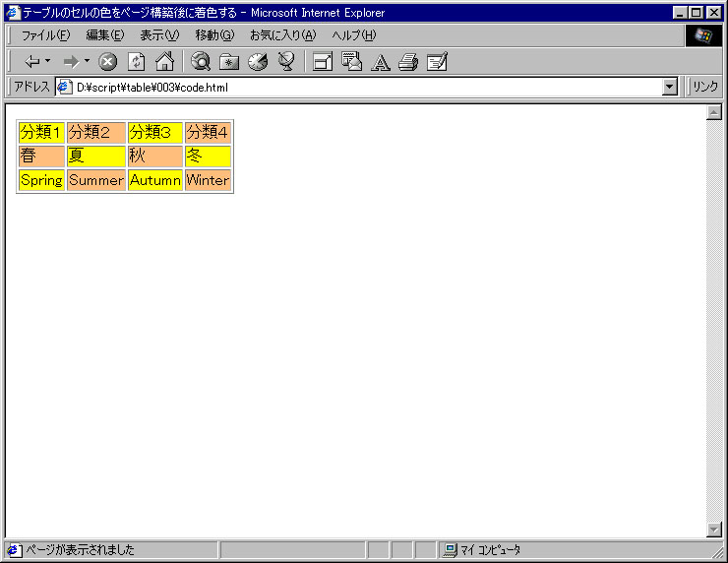Viewport: 728px width, 563px height.
Task: Go to the Home page icon
Action: (165, 61)
